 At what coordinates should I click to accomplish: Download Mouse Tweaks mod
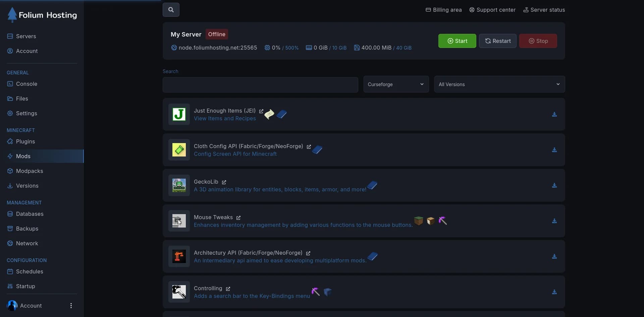554,221
